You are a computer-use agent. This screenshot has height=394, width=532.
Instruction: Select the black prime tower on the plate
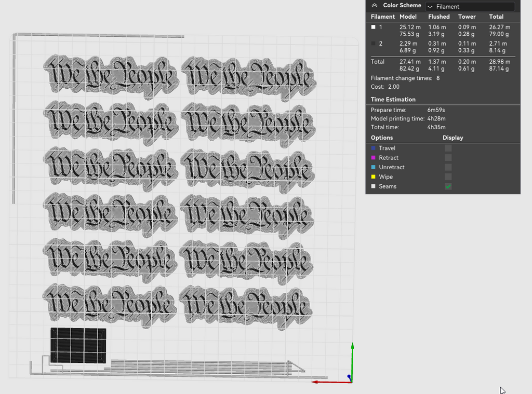point(78,346)
